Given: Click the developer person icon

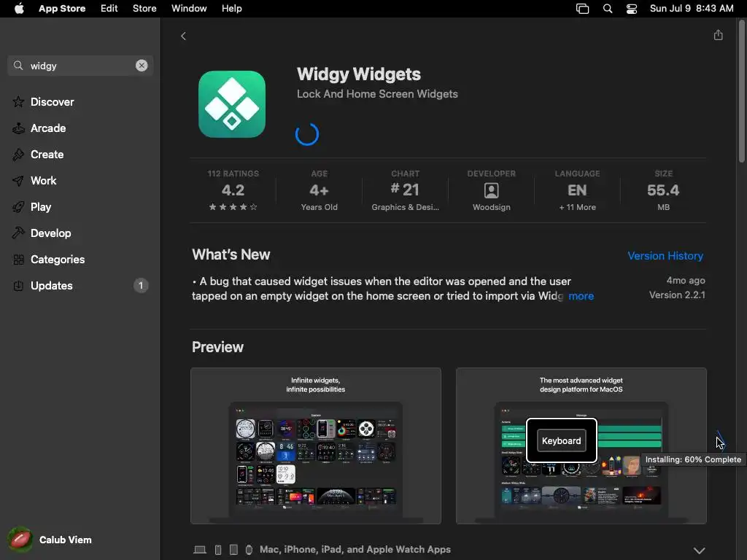Looking at the screenshot, I should coord(491,190).
